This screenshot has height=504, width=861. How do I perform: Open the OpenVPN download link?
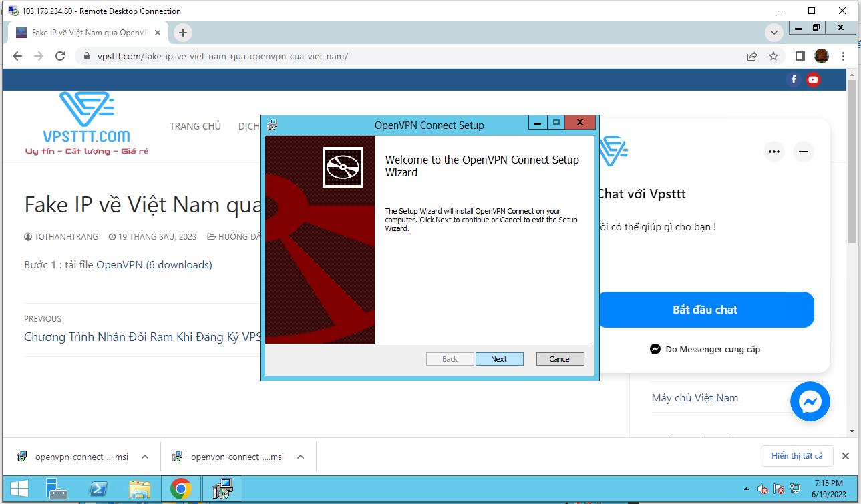coord(154,264)
